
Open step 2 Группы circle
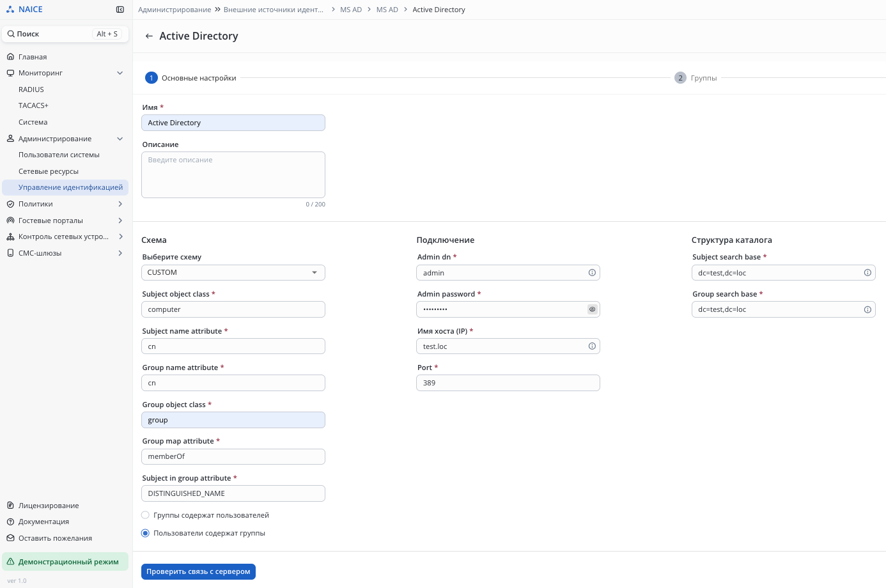point(680,78)
